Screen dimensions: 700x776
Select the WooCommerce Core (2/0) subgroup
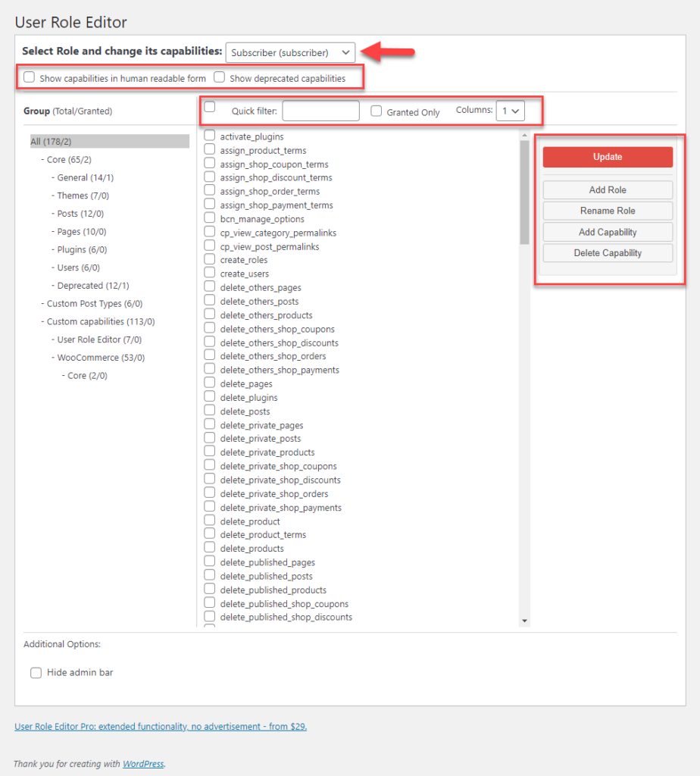(x=88, y=376)
